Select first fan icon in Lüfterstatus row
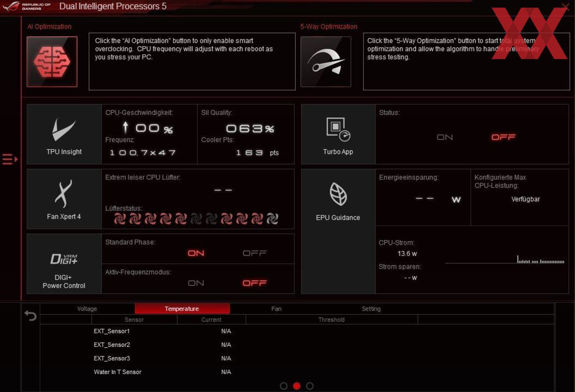 coord(120,219)
